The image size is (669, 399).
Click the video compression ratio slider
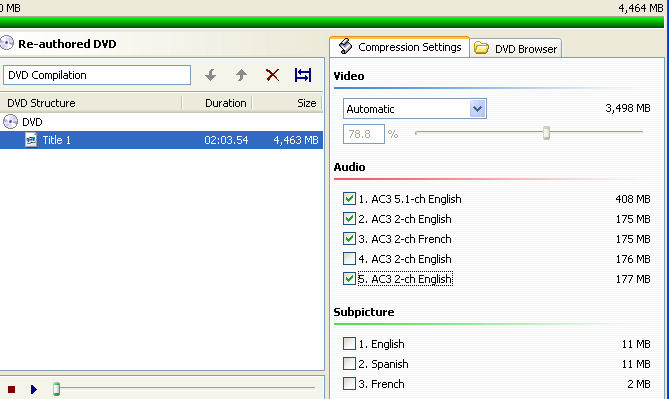click(546, 133)
